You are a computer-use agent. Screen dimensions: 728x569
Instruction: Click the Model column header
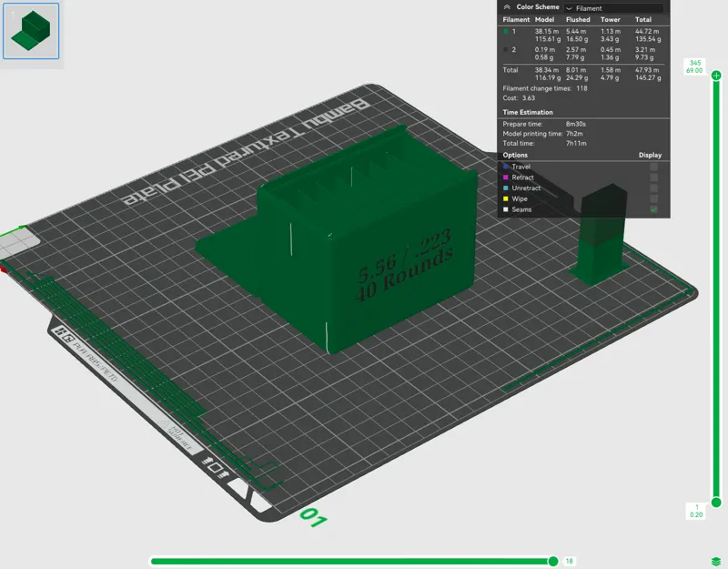pyautogui.click(x=544, y=19)
